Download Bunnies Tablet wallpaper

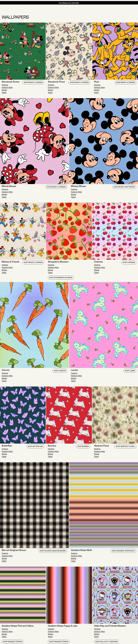pos(50,456)
